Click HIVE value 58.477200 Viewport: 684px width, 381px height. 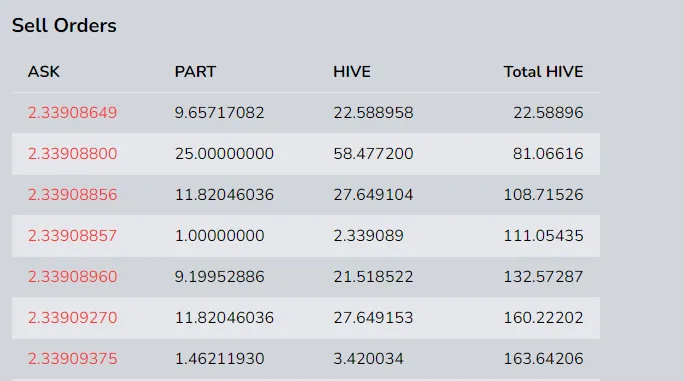pos(373,154)
